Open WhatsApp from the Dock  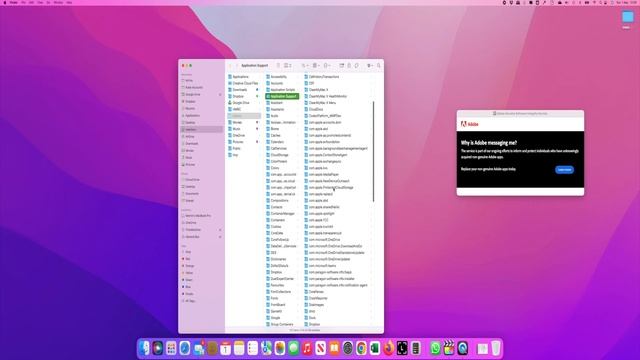[x=435, y=348]
